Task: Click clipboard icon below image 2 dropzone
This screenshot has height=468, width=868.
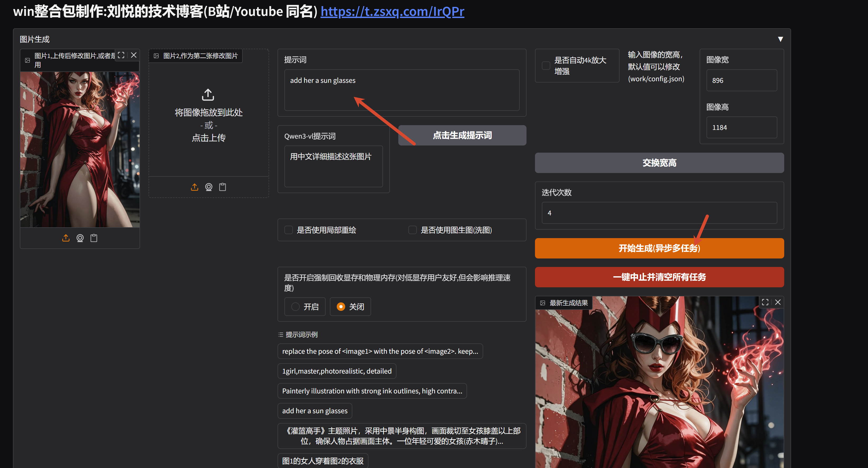Action: [x=223, y=187]
